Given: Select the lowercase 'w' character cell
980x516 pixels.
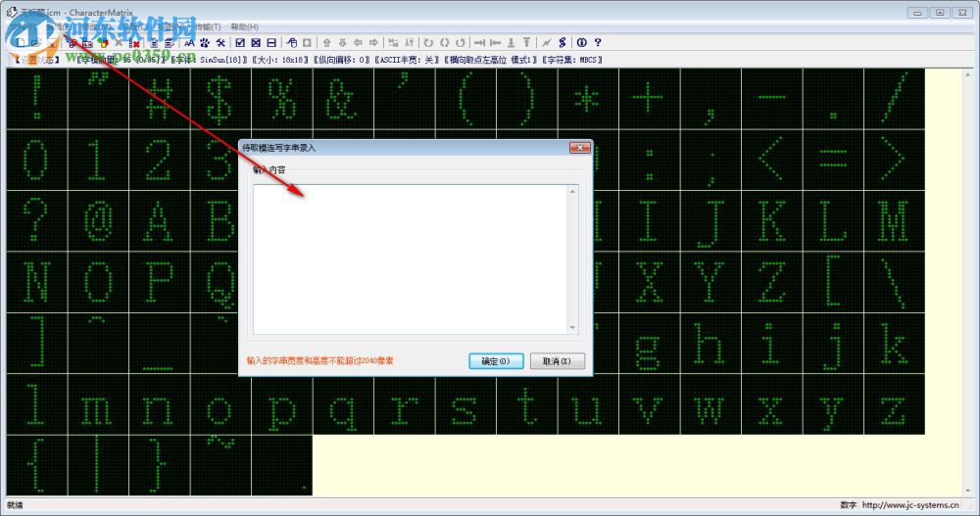Looking at the screenshot, I should tap(710, 404).
